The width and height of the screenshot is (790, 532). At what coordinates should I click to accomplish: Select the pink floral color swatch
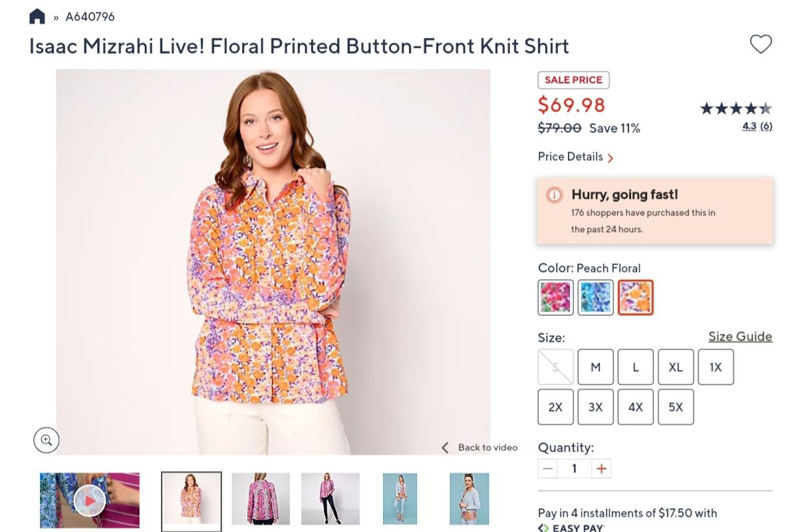coord(555,297)
